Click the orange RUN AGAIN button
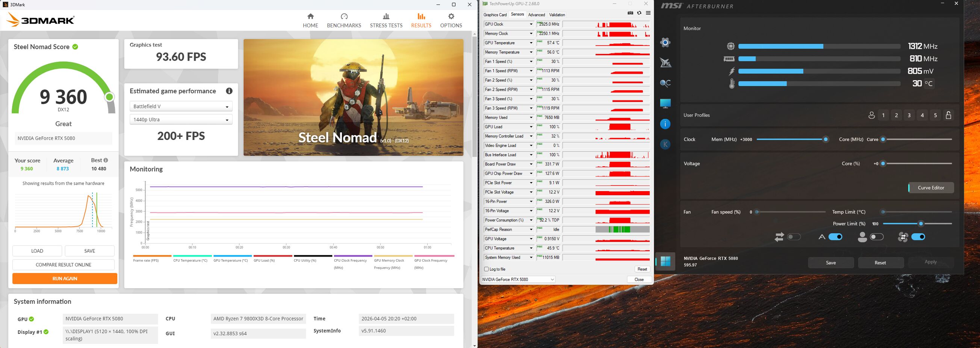Viewport: 980px width, 348px height. [x=65, y=279]
